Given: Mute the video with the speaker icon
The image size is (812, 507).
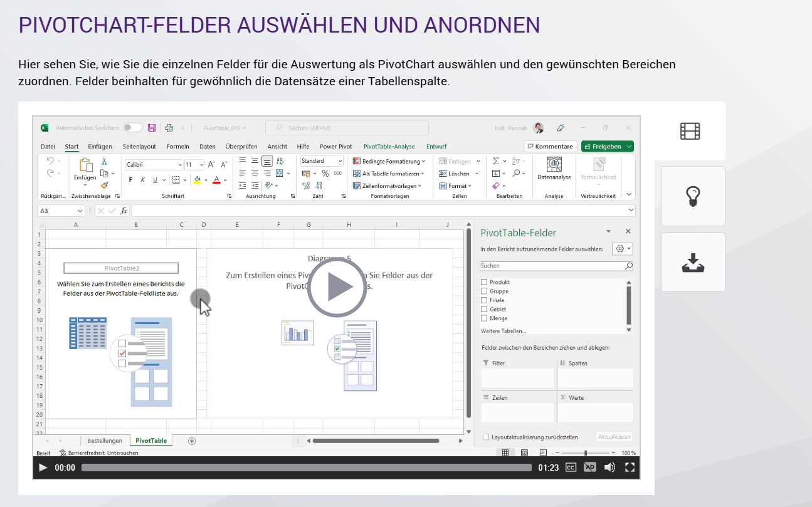Looking at the screenshot, I should pos(609,468).
